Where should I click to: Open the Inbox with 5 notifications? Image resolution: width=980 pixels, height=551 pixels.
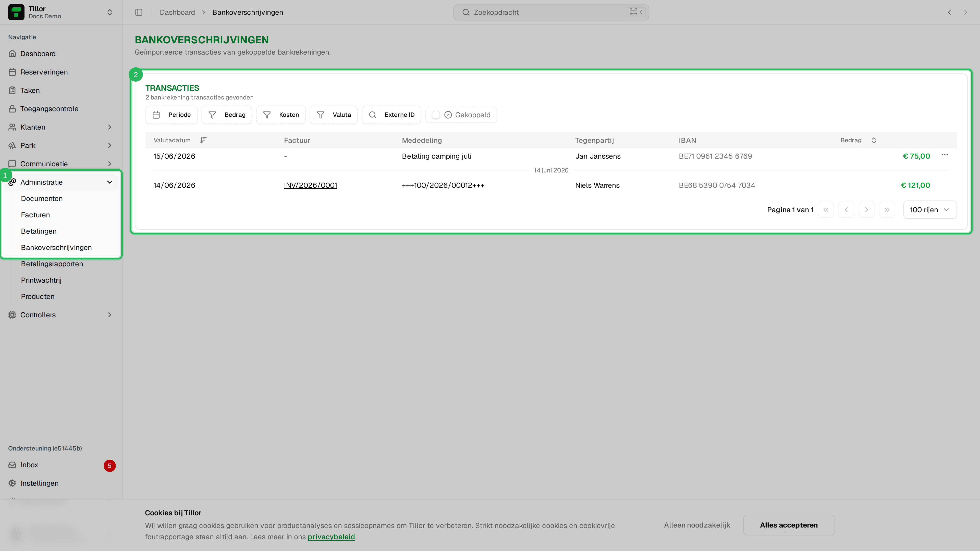62,465
